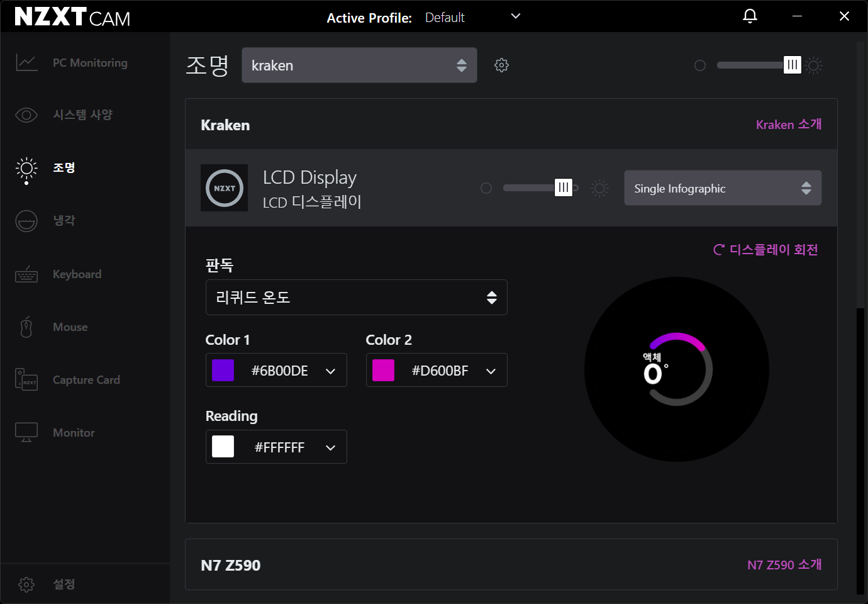Click the N7 Z590 소개 link

[784, 565]
